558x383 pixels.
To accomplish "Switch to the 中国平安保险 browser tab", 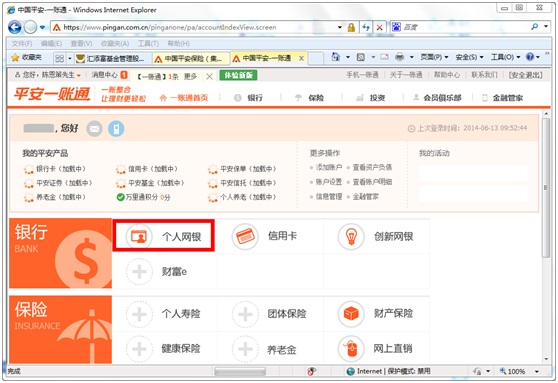I will point(191,58).
